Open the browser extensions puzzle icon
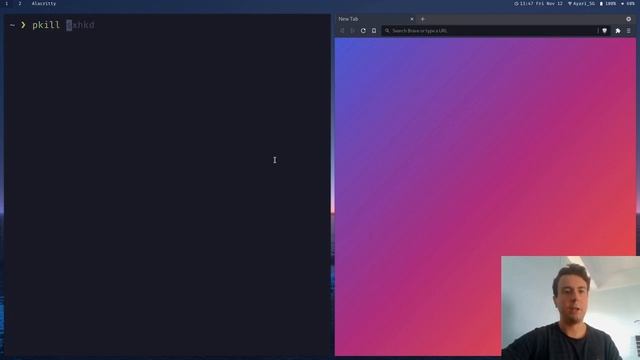 (618, 31)
